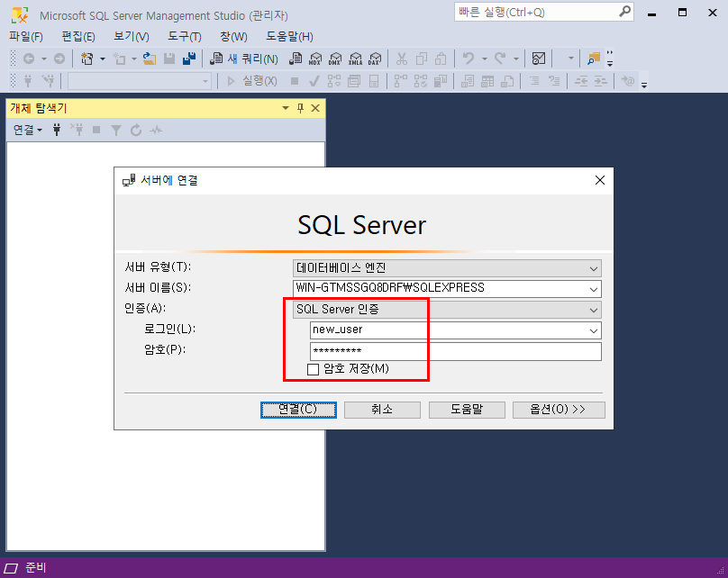This screenshot has height=578, width=728.
Task: Open the 개체 탐색기 window position dropdown
Action: tap(286, 108)
